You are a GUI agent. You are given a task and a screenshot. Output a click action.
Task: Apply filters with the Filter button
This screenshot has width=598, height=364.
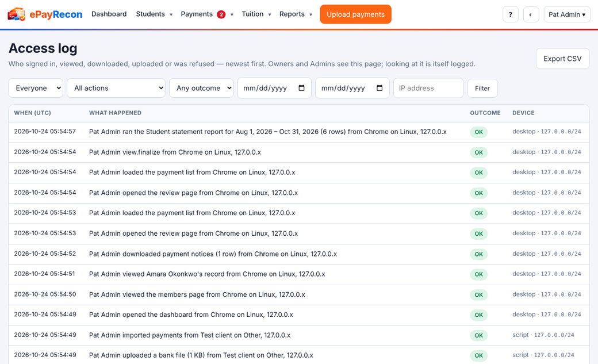[482, 88]
